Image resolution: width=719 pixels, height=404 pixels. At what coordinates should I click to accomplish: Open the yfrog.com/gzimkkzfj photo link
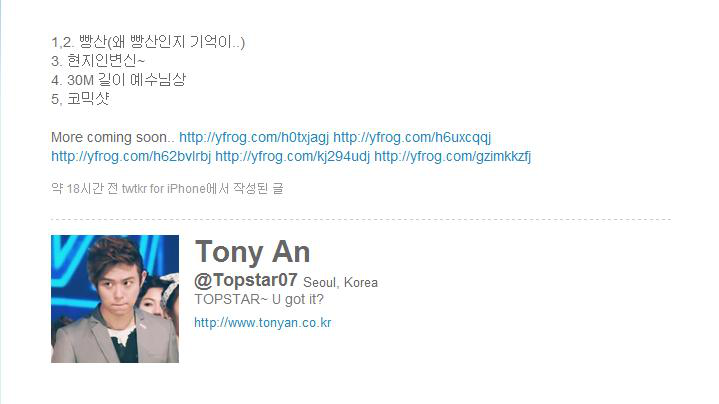click(452, 156)
